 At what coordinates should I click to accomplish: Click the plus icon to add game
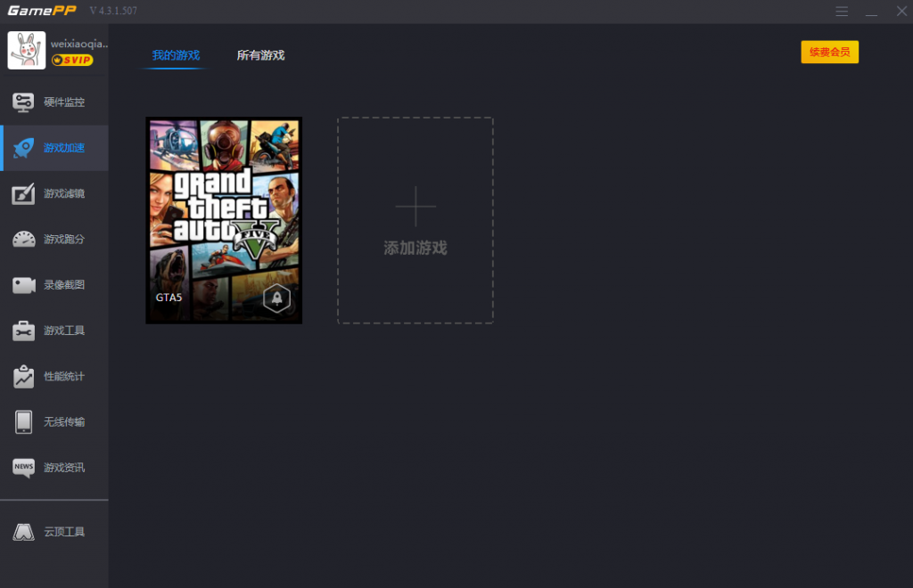[415, 207]
